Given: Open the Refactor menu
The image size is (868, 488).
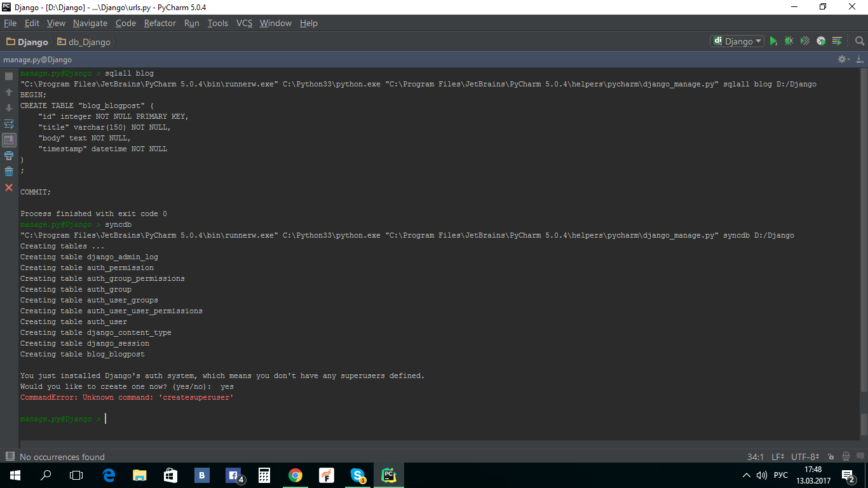Looking at the screenshot, I should [x=160, y=23].
